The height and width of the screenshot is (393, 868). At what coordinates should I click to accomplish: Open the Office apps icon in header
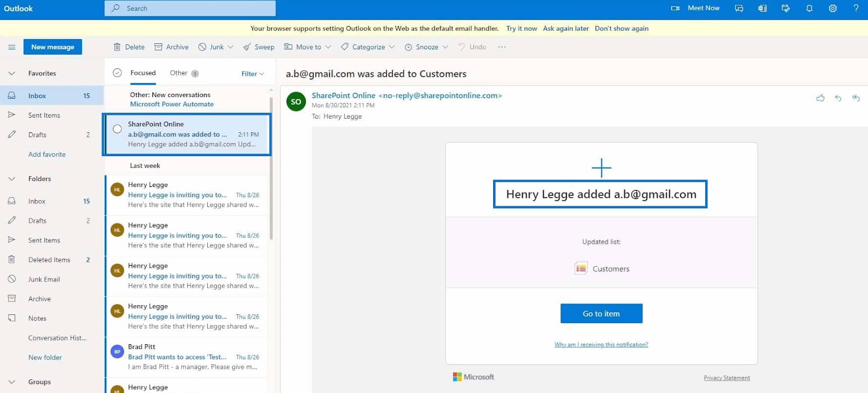point(762,8)
